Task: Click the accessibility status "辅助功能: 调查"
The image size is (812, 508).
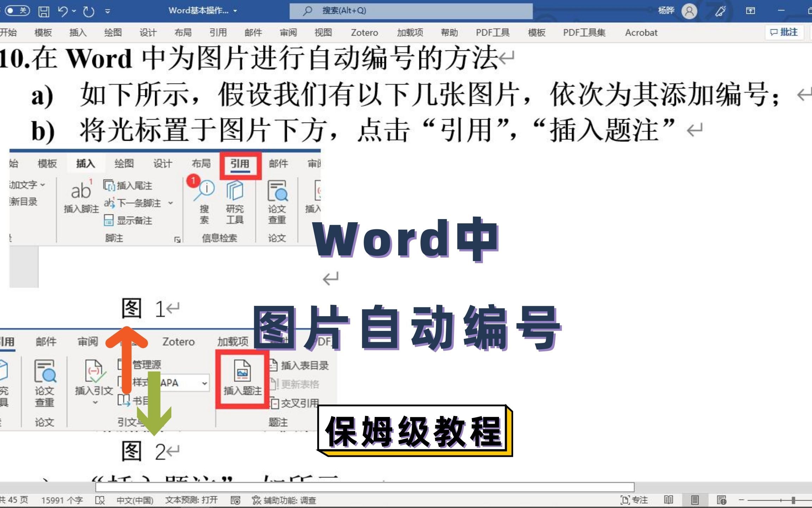Action: [284, 500]
